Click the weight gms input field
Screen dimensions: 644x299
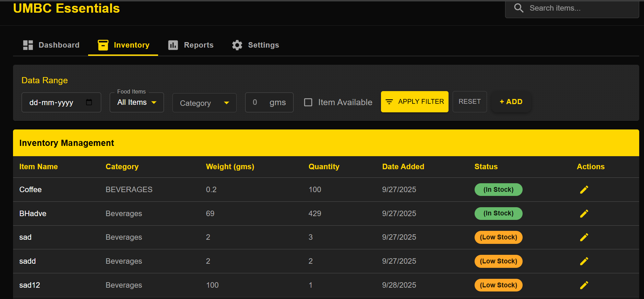(x=269, y=102)
